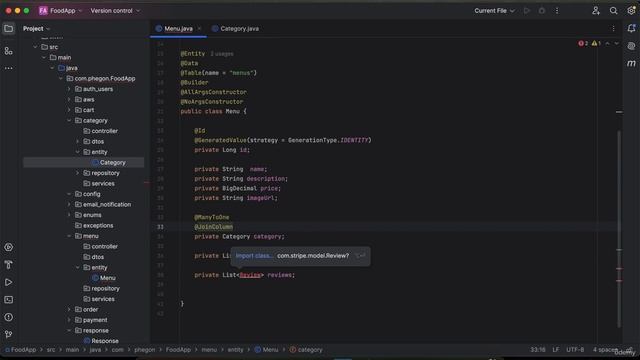
Task: Open the Current File run configuration dropdown
Action: coord(494,11)
